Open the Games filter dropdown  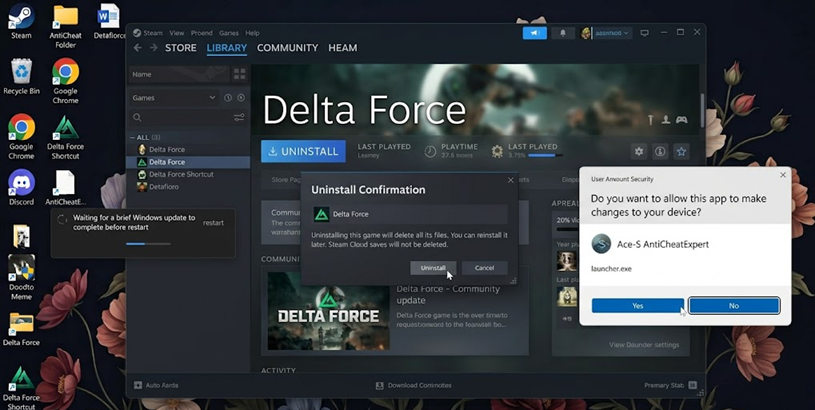point(174,98)
